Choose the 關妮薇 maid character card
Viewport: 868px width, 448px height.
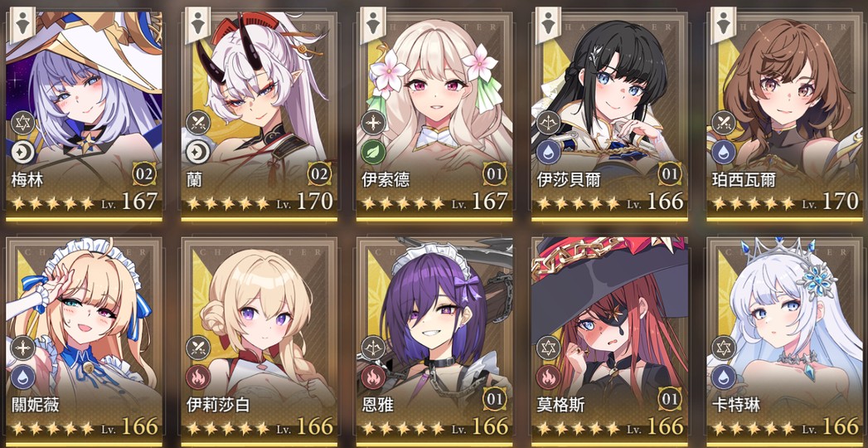coord(84,339)
